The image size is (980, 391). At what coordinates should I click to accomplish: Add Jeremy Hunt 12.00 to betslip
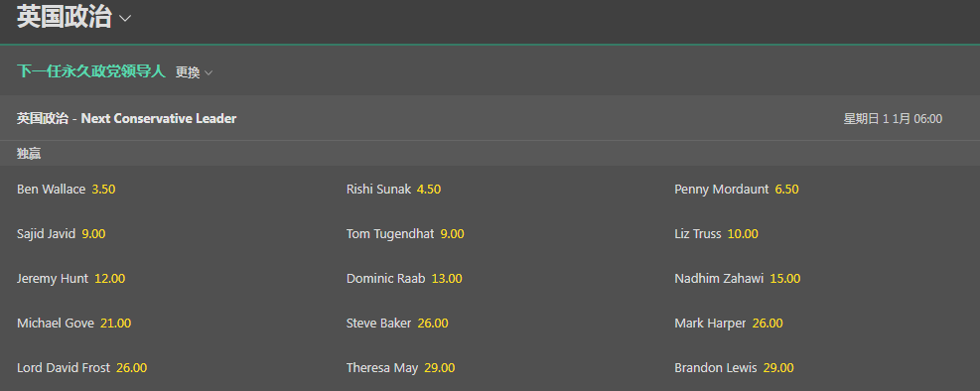tap(70, 279)
